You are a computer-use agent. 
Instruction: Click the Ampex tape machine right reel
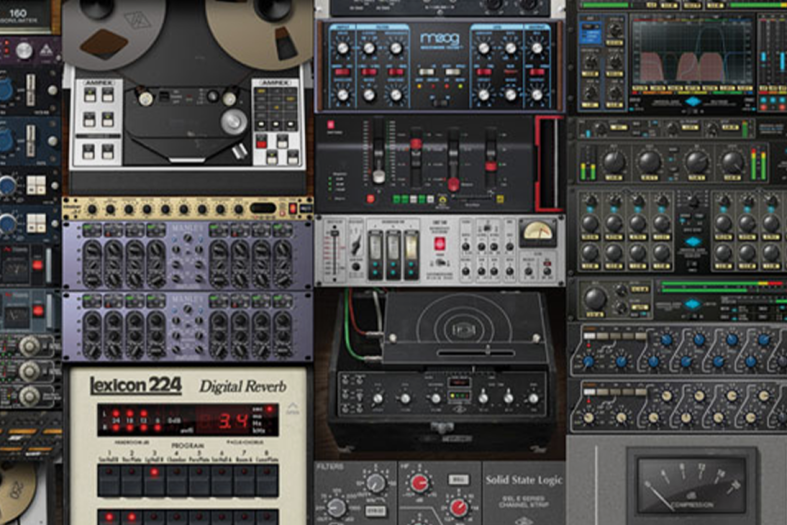[x=259, y=31]
